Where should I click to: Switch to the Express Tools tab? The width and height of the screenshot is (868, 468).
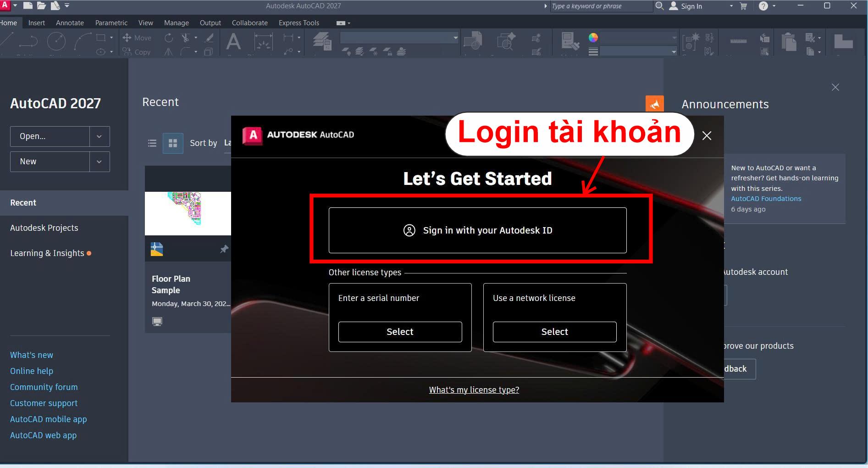299,23
